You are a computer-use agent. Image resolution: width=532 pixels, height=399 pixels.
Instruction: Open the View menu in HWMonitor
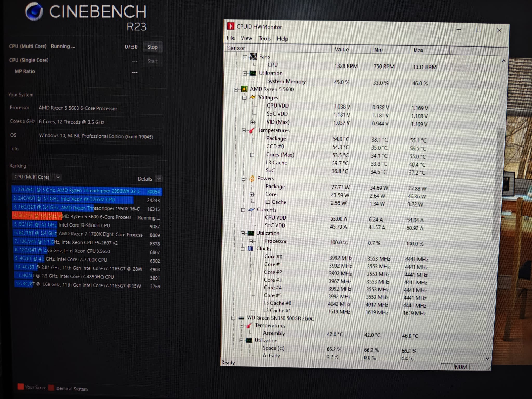[x=246, y=38]
